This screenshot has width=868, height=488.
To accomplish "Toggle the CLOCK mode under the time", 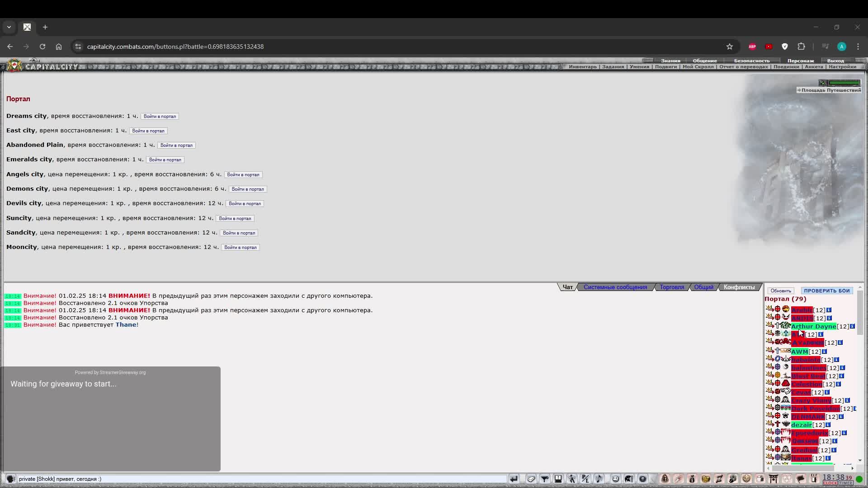I will click(x=830, y=483).
